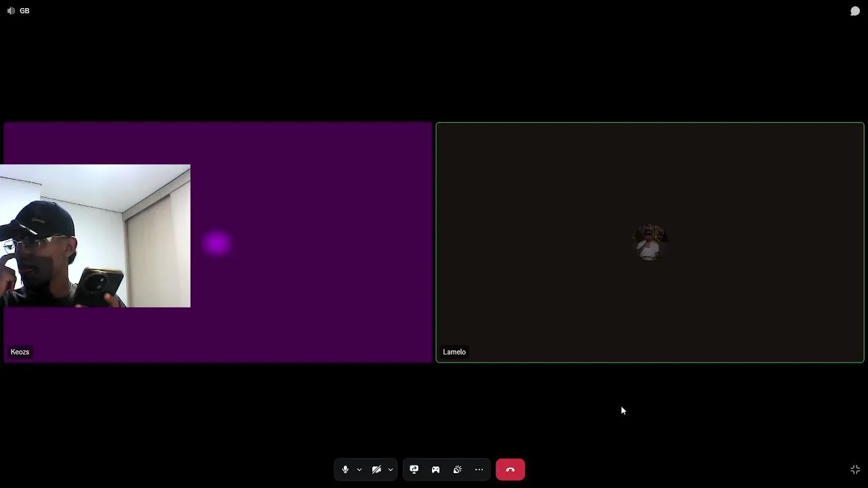Open microphone input options arrow
Image resolution: width=868 pixels, height=488 pixels.
(x=359, y=470)
